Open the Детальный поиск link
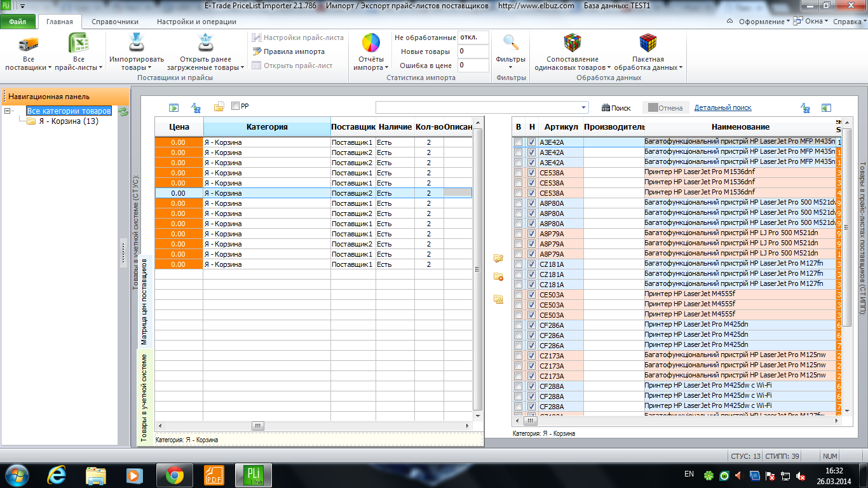The height and width of the screenshot is (488, 868). (x=723, y=108)
